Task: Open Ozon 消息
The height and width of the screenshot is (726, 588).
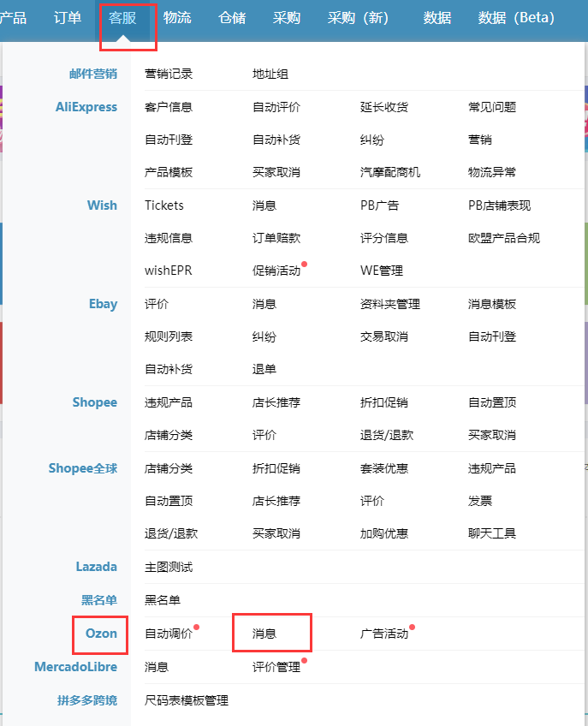Action: (264, 634)
